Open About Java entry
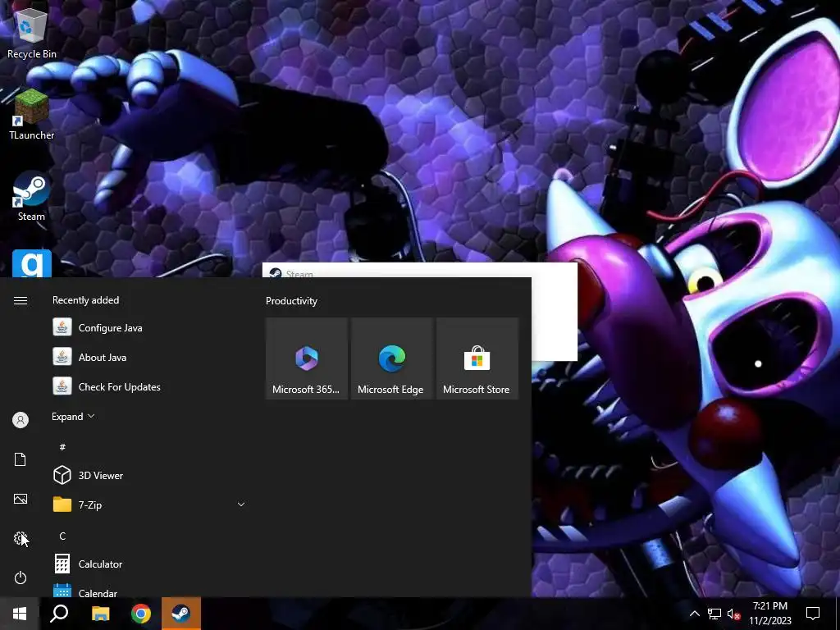Image resolution: width=840 pixels, height=630 pixels. (x=150, y=357)
